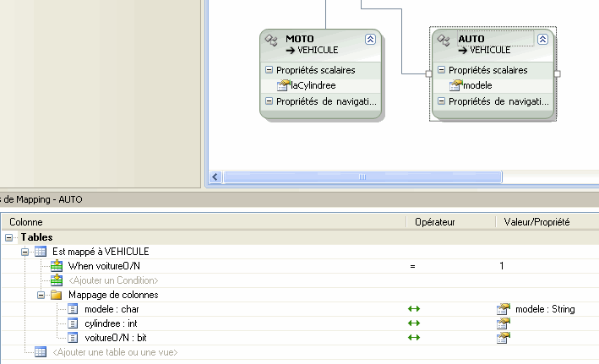
Task: Click the left connector handle on AUTO entity
Action: 428,73
